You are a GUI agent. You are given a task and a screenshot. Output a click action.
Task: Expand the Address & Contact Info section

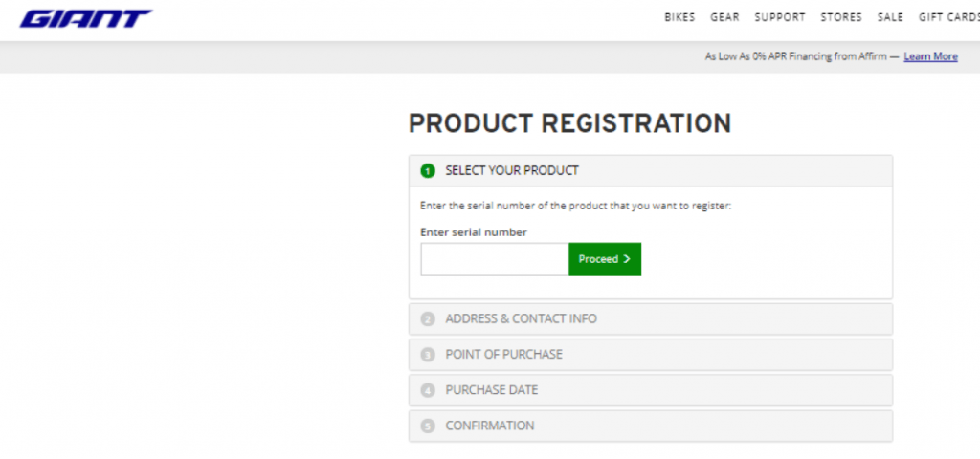click(x=651, y=319)
